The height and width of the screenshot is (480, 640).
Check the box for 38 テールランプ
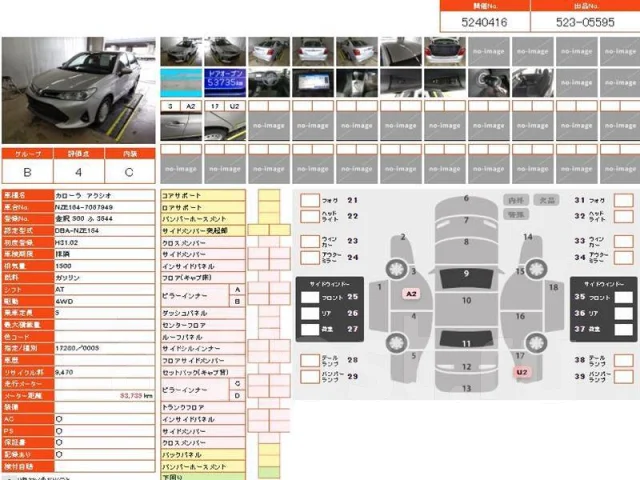tap(624, 360)
